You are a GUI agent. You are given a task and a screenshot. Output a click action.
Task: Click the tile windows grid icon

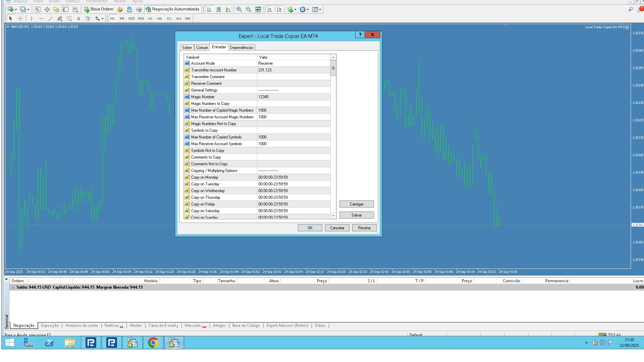coord(258,9)
